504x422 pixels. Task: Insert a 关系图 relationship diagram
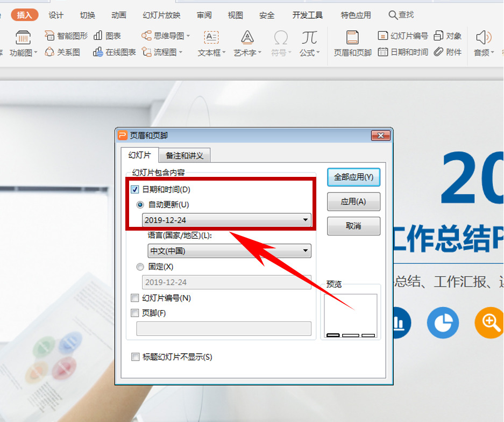click(x=62, y=52)
